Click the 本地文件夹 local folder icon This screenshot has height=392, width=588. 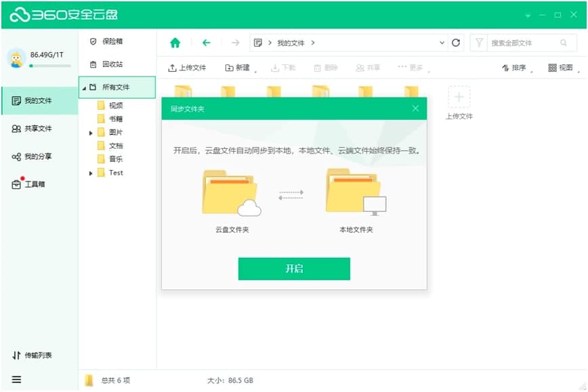click(356, 192)
